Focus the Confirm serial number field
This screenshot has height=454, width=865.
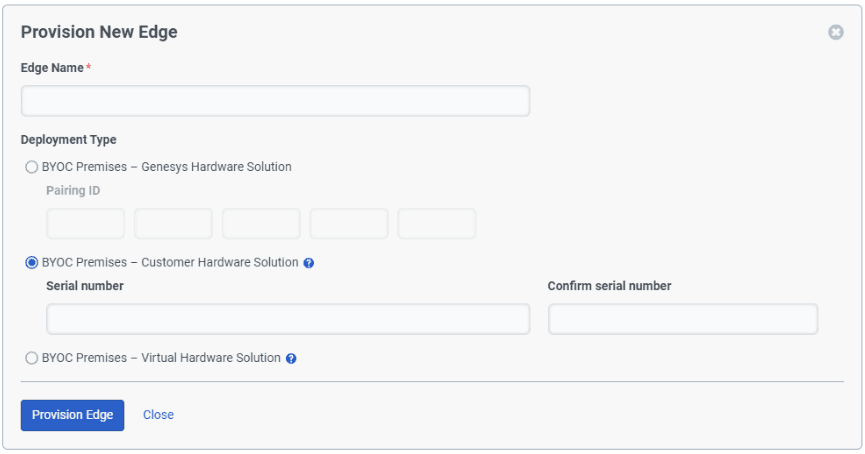click(x=683, y=319)
